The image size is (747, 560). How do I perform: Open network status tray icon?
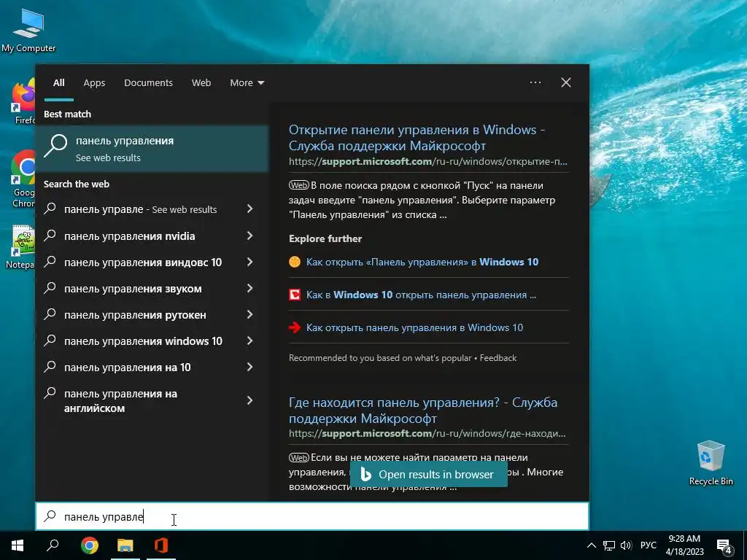point(609,545)
